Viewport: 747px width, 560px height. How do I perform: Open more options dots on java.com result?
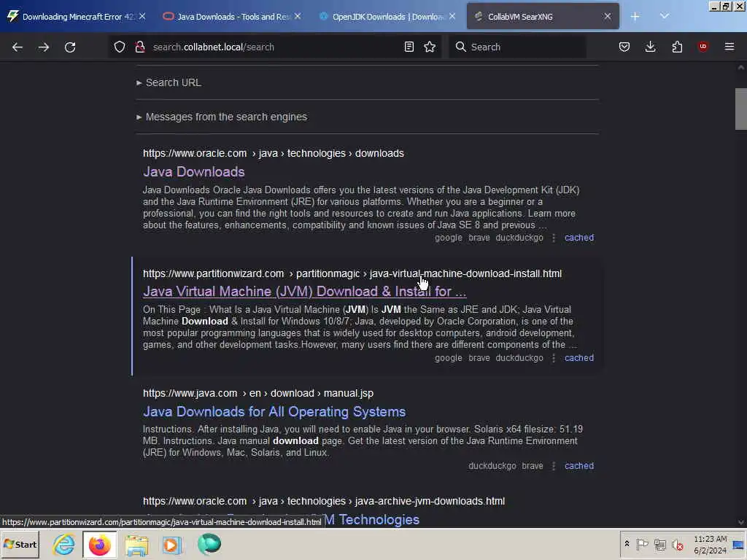[x=554, y=466]
